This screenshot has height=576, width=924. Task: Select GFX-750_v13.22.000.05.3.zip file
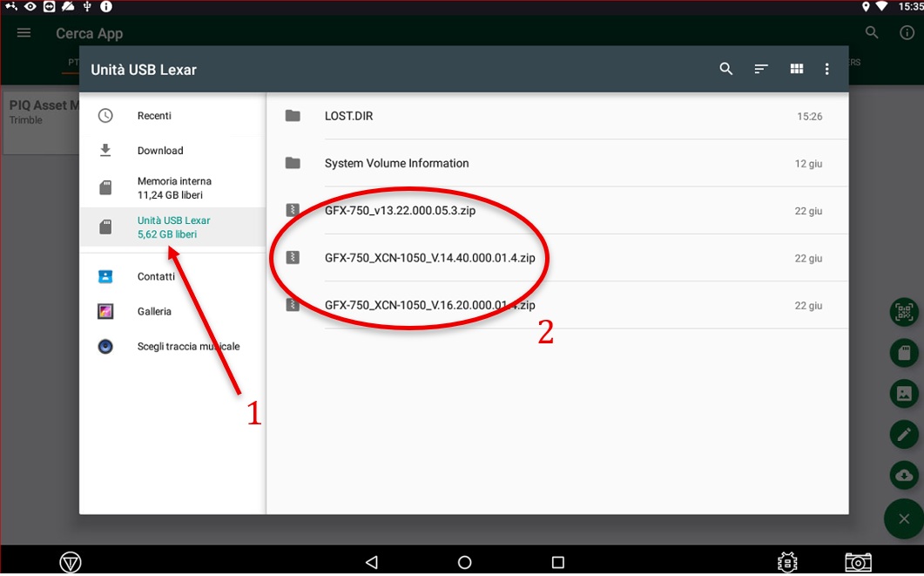pyautogui.click(x=557, y=211)
